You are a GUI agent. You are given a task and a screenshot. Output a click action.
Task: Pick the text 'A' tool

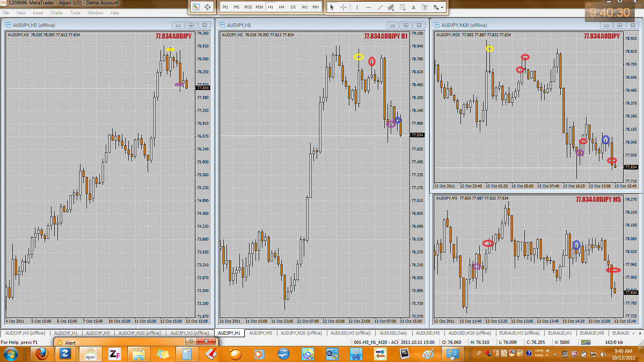click(413, 7)
